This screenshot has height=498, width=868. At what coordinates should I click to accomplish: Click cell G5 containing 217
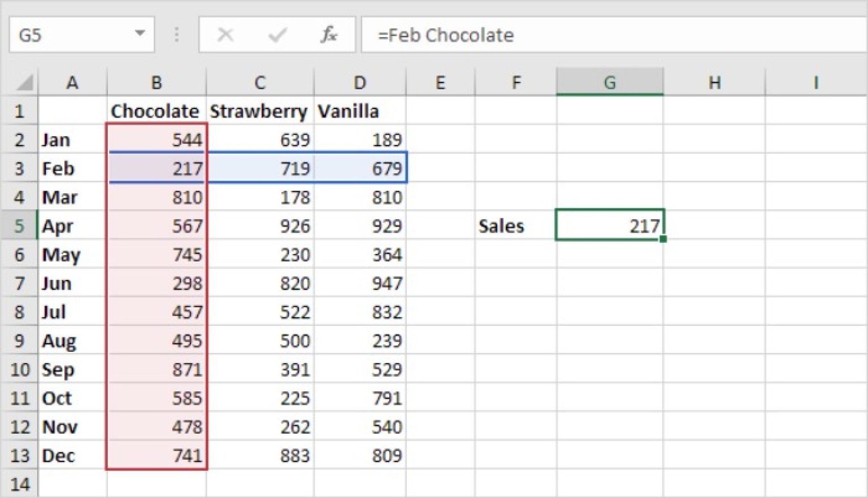pyautogui.click(x=610, y=226)
